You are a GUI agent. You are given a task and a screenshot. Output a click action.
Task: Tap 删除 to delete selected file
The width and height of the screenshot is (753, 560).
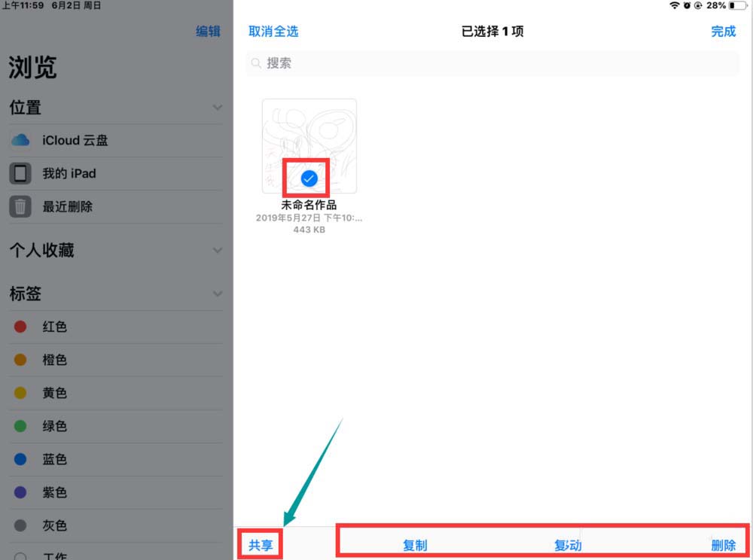coord(723,545)
